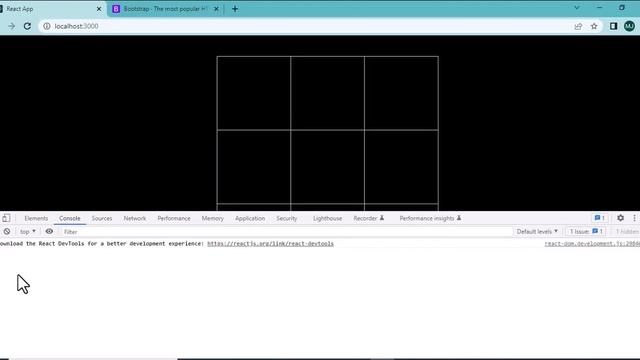
Task: Open the Memory panel
Action: coord(213,218)
